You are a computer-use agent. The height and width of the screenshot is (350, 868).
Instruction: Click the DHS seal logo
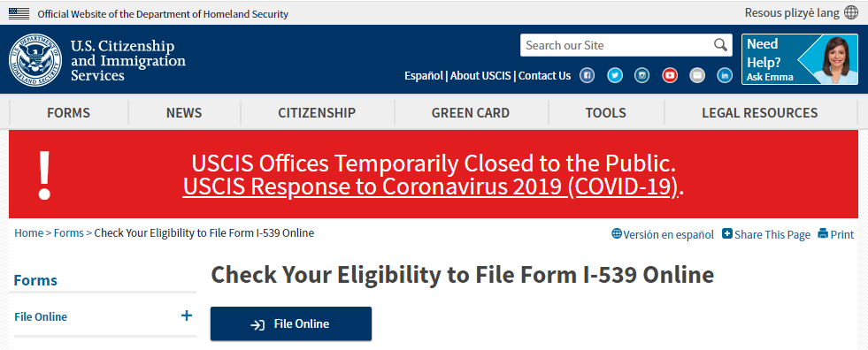tap(35, 59)
